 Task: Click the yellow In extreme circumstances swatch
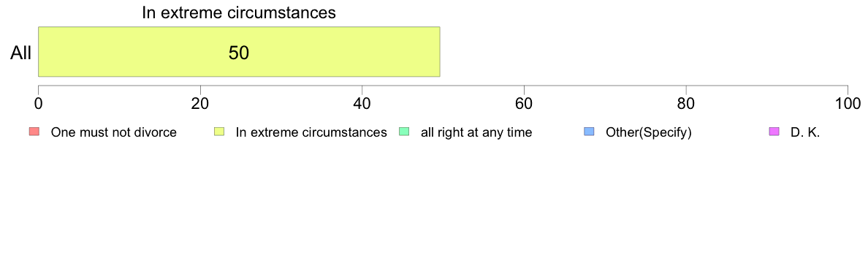(x=218, y=132)
